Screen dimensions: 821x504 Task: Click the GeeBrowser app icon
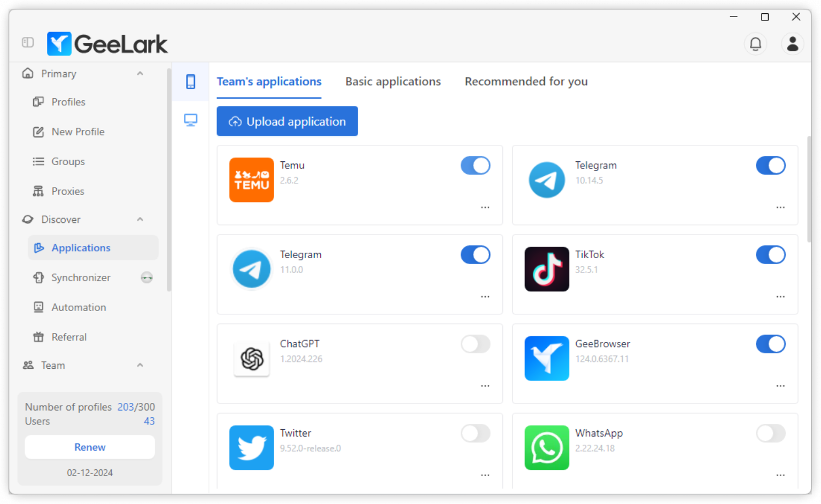pyautogui.click(x=546, y=358)
